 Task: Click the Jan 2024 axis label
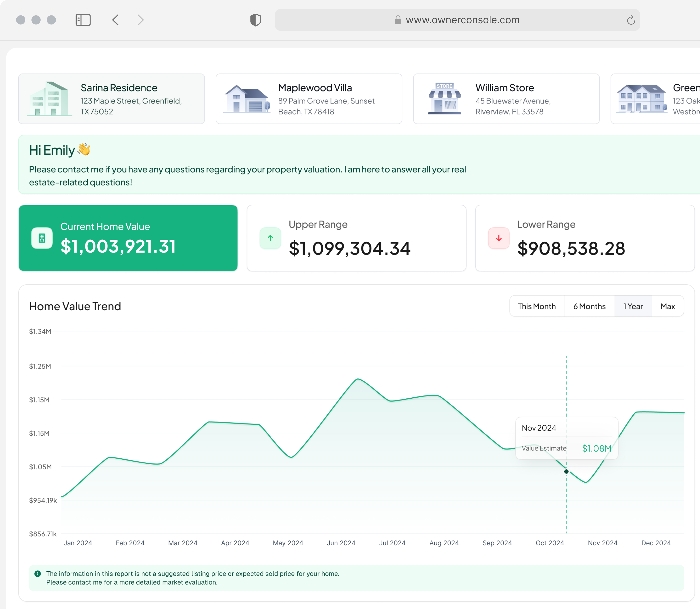click(x=78, y=543)
